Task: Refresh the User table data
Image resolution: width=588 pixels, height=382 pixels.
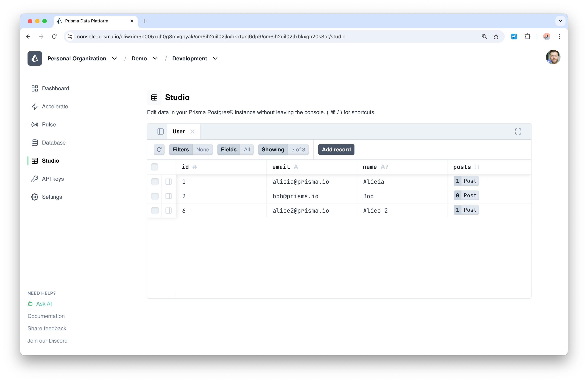Action: pyautogui.click(x=159, y=150)
